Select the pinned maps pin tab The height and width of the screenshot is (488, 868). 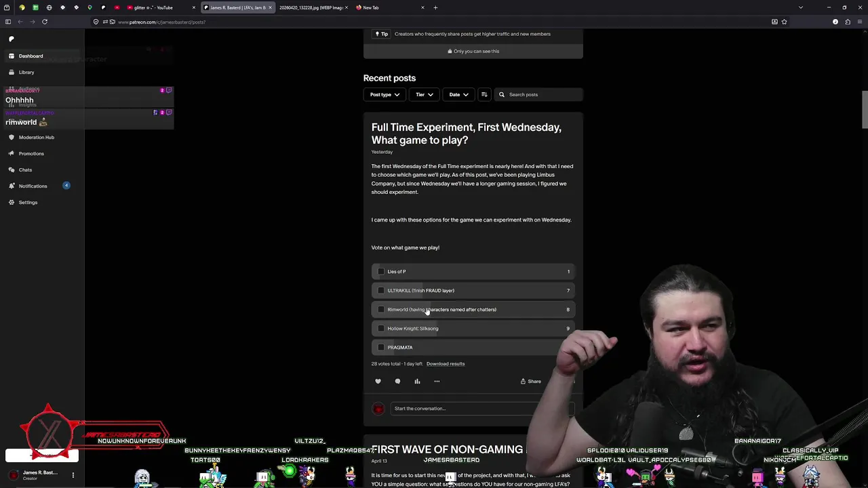(x=90, y=7)
